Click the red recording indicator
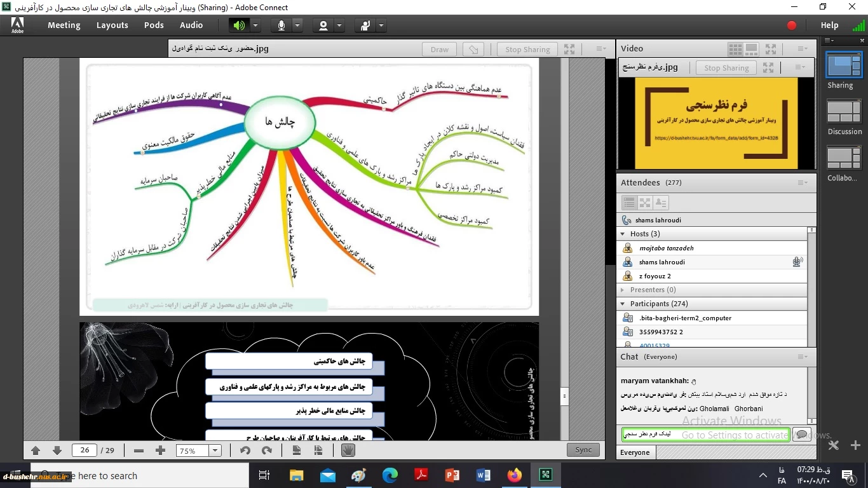Image resolution: width=868 pixels, height=488 pixels. click(792, 25)
